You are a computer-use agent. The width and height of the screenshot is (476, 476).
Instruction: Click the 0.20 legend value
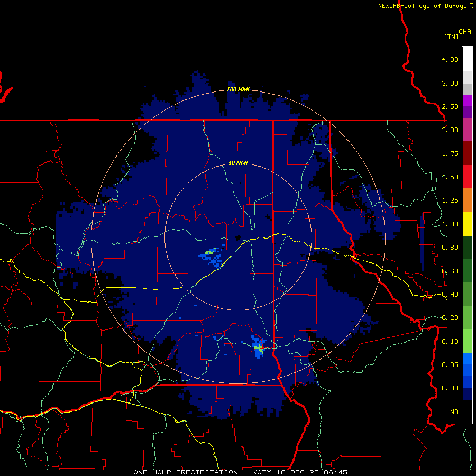pyautogui.click(x=450, y=318)
